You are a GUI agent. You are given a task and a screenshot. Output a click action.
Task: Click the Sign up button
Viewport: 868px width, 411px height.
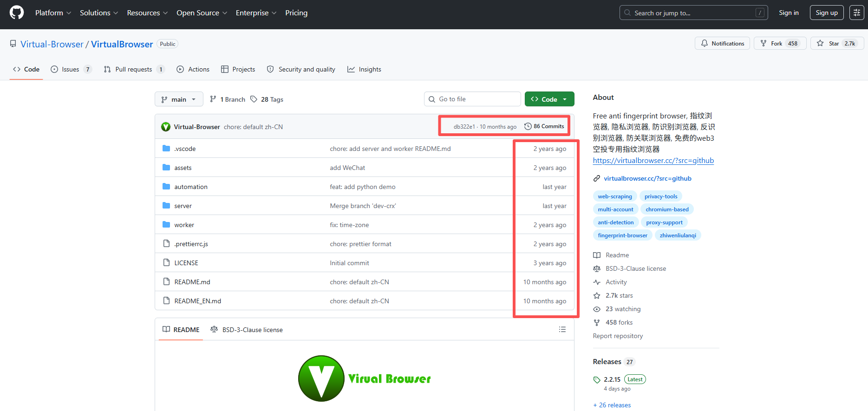pyautogui.click(x=826, y=13)
